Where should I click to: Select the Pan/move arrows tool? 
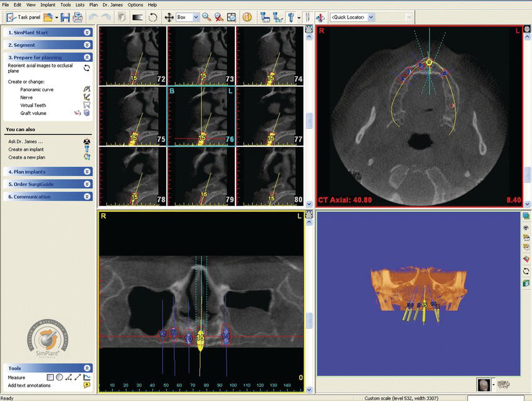click(169, 17)
